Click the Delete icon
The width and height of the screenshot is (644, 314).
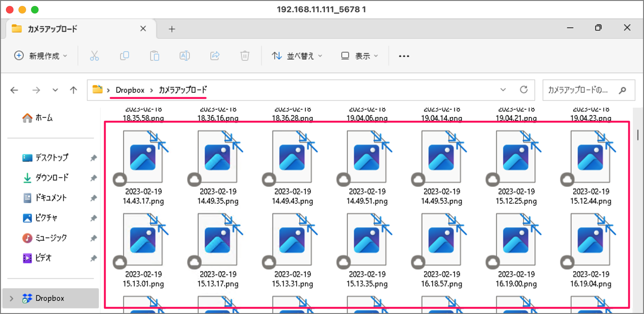[x=245, y=56]
